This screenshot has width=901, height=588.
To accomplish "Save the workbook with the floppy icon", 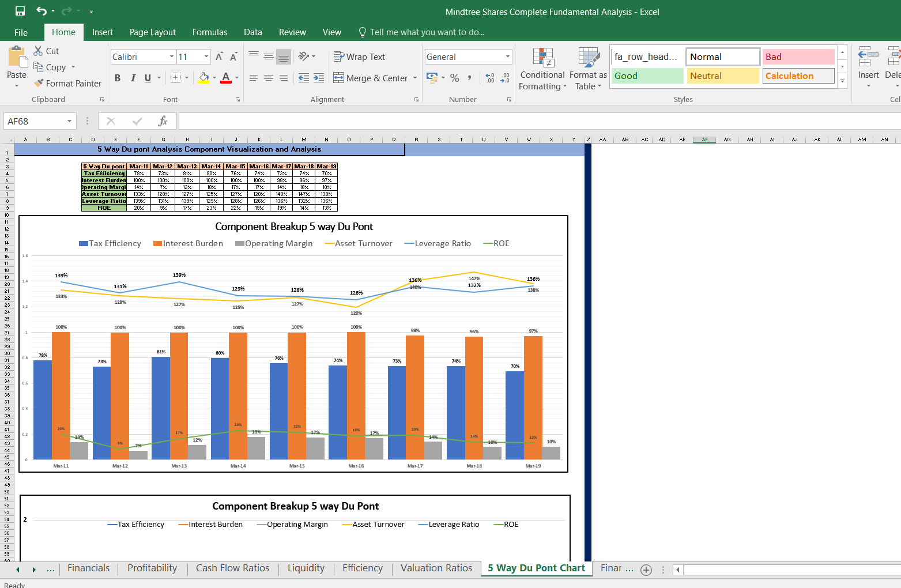I will click(x=20, y=11).
